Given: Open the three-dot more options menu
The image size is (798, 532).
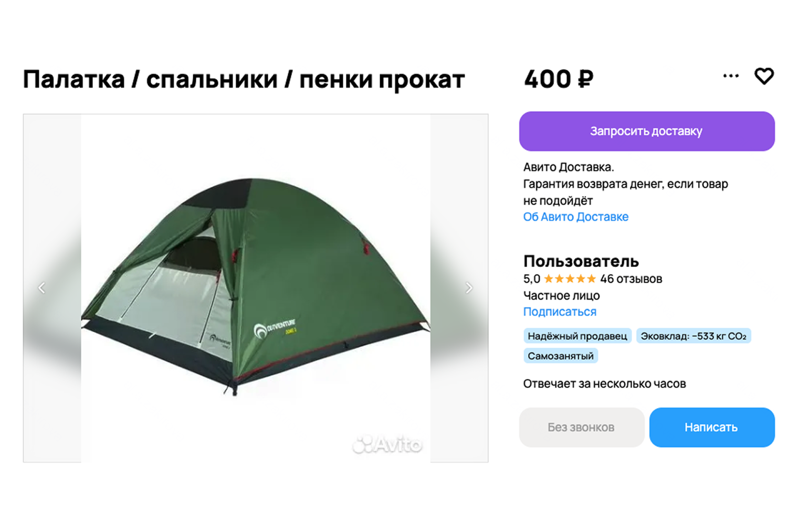Looking at the screenshot, I should click(731, 76).
